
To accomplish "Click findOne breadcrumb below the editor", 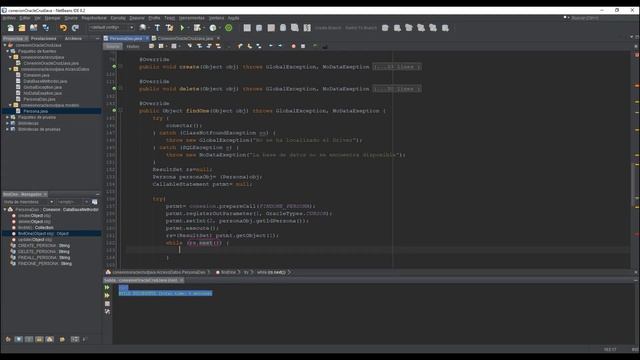I will click(x=229, y=272).
